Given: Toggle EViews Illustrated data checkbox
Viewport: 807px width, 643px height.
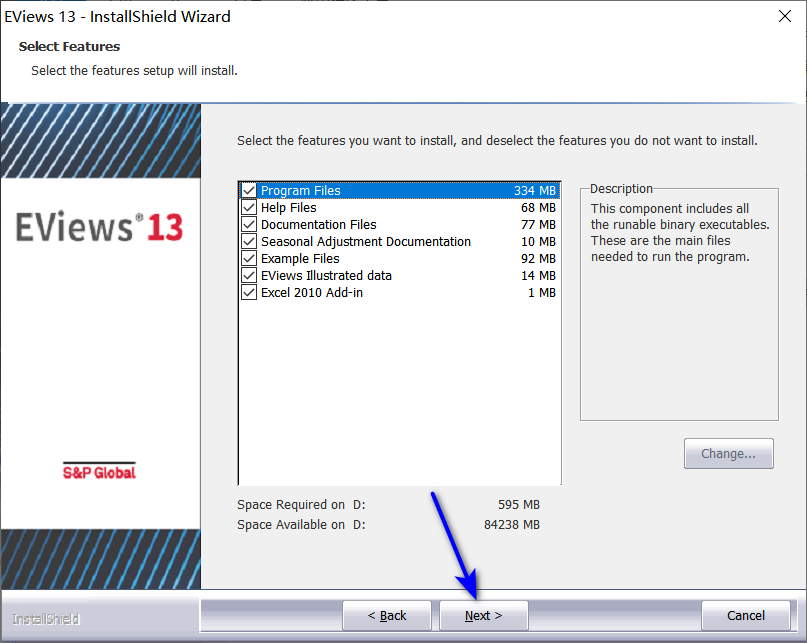Looking at the screenshot, I should pyautogui.click(x=249, y=275).
